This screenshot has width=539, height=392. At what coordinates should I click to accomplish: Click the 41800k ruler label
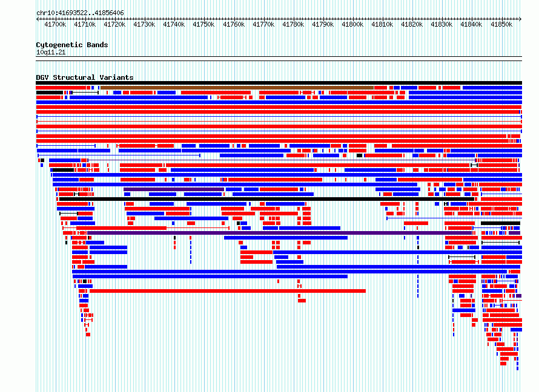(352, 24)
